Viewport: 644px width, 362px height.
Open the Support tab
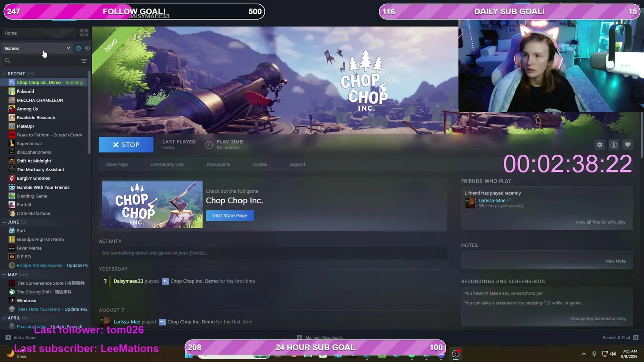[x=297, y=164]
